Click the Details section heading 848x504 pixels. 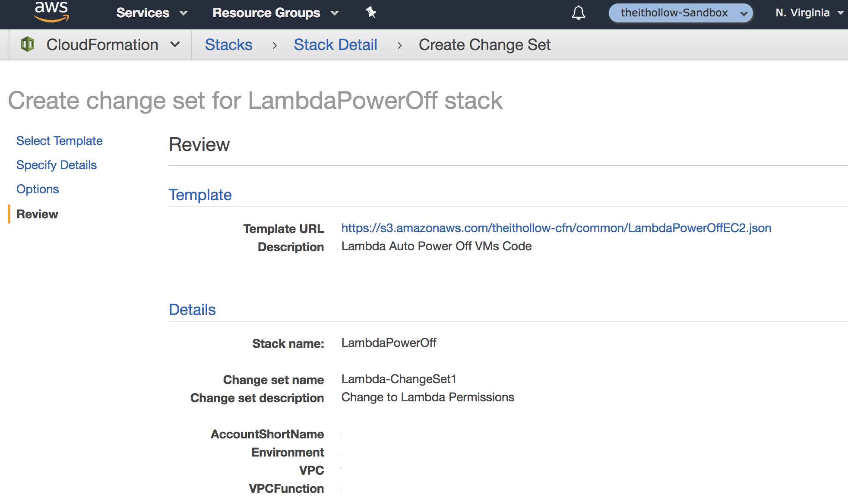tap(192, 310)
